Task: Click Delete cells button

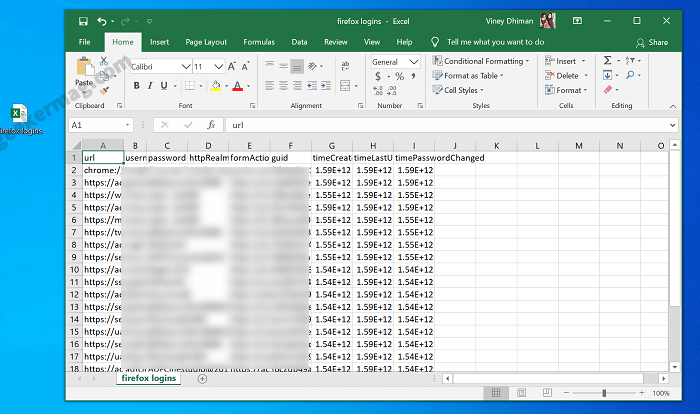Action: [567, 76]
